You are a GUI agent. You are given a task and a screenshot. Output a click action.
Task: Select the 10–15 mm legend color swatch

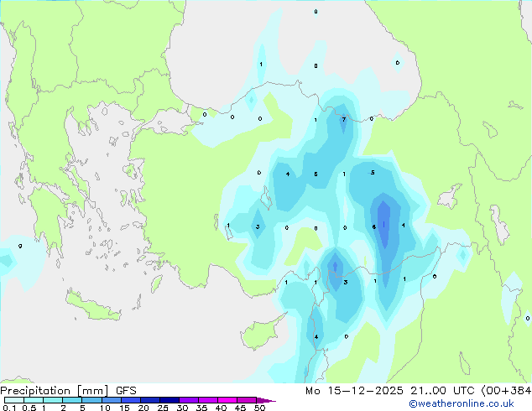point(112,400)
